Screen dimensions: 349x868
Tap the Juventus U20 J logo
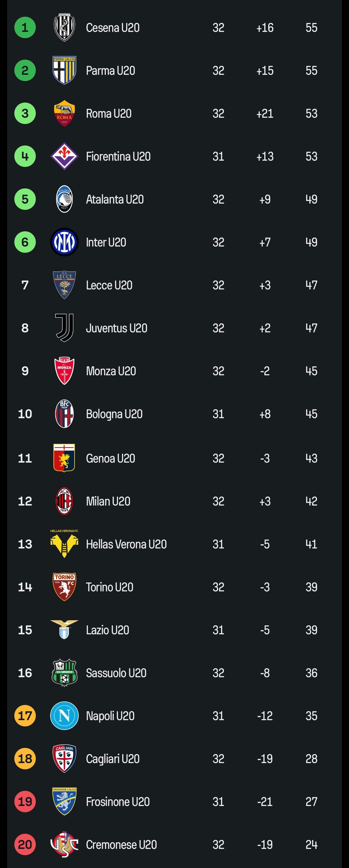click(64, 328)
